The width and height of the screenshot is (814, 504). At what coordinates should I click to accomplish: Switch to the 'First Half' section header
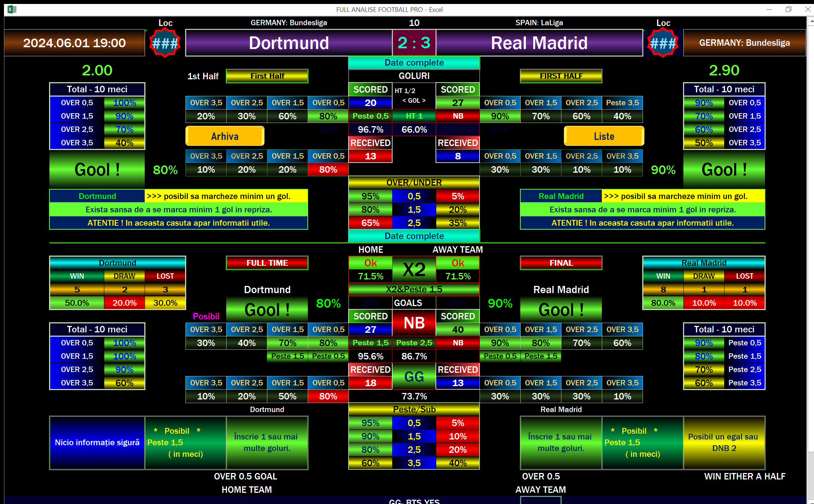pyautogui.click(x=267, y=76)
